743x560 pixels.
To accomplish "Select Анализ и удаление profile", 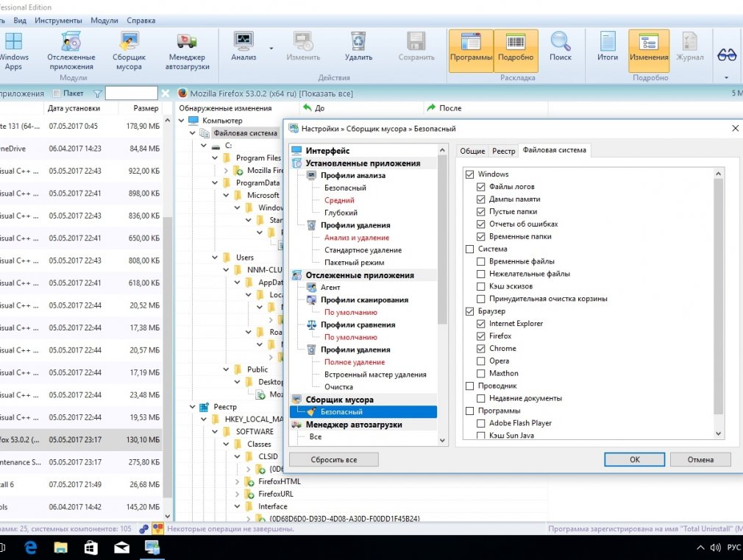I will click(x=357, y=238).
